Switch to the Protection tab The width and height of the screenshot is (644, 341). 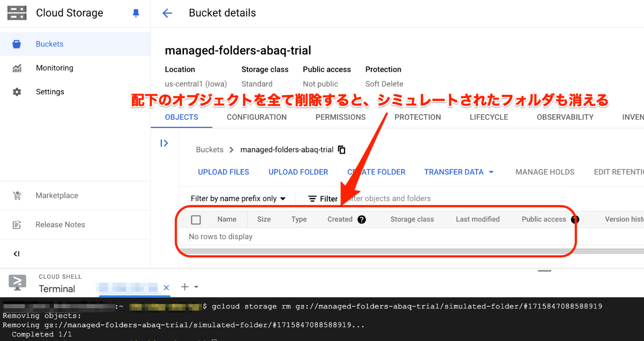point(418,117)
